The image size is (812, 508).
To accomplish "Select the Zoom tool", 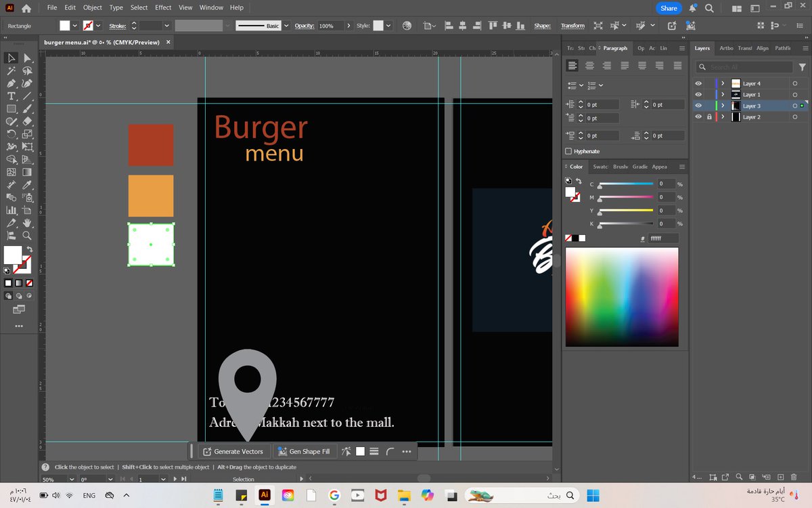I will (x=28, y=236).
